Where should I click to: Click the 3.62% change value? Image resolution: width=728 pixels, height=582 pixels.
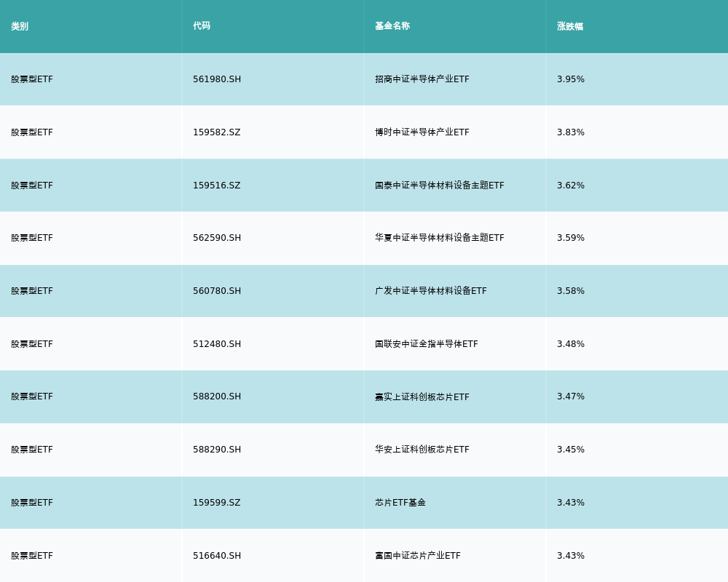click(x=571, y=186)
